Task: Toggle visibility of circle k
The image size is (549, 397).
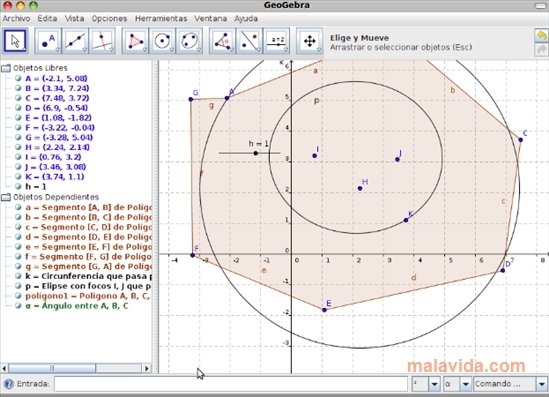Action: 18,276
